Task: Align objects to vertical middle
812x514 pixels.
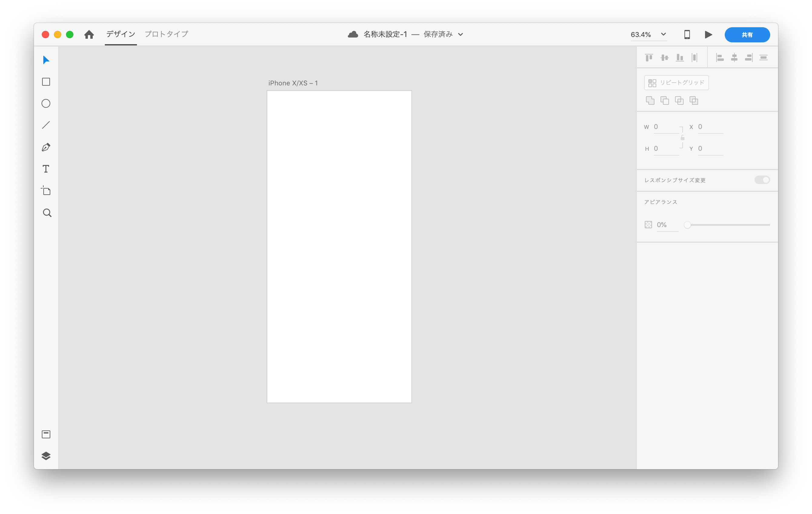Action: 665,58
